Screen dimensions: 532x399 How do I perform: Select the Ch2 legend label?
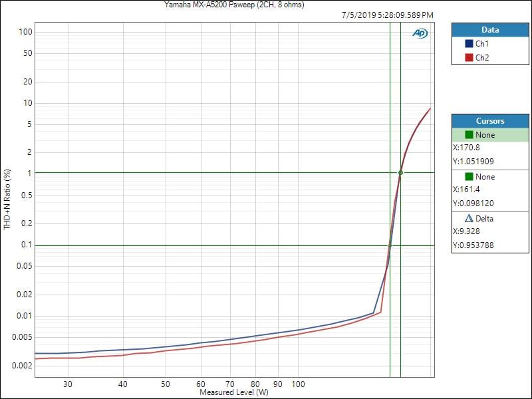pyautogui.click(x=482, y=58)
